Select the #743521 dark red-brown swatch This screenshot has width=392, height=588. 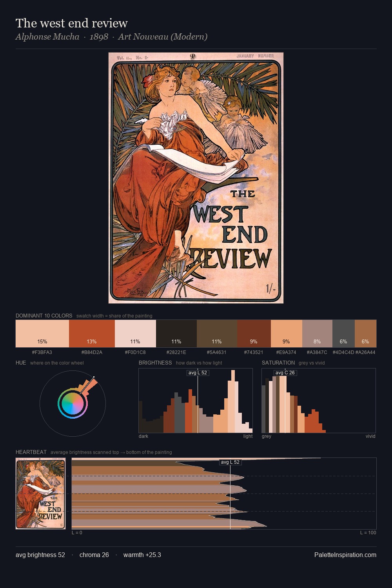tap(254, 334)
